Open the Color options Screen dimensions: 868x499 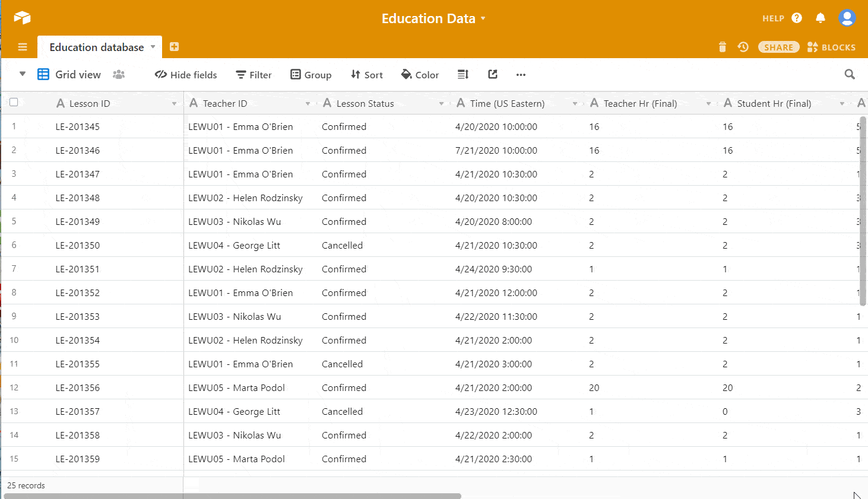tap(420, 74)
